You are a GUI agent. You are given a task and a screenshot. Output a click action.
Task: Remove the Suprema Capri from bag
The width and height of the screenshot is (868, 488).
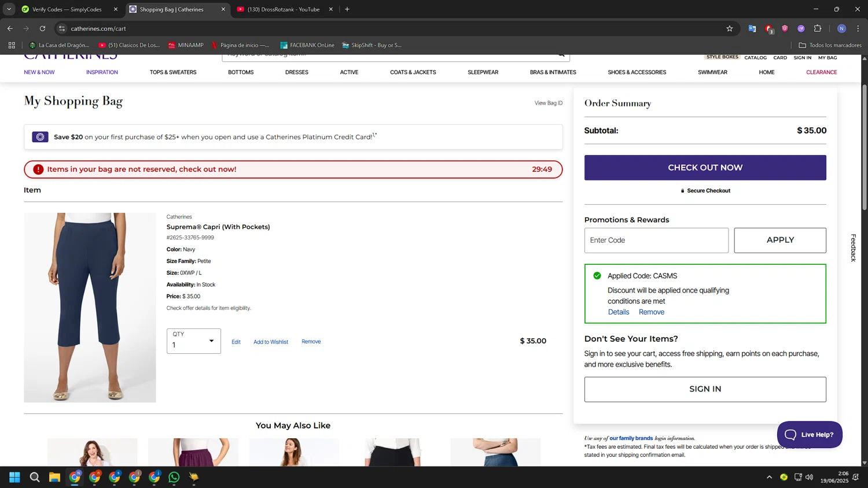click(x=311, y=342)
